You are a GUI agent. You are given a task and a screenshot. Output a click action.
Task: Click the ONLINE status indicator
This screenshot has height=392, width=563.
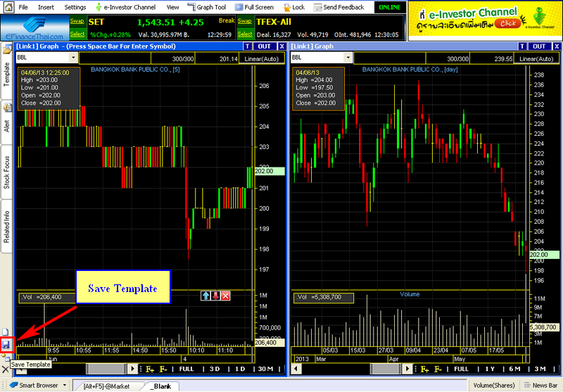pyautogui.click(x=390, y=7)
